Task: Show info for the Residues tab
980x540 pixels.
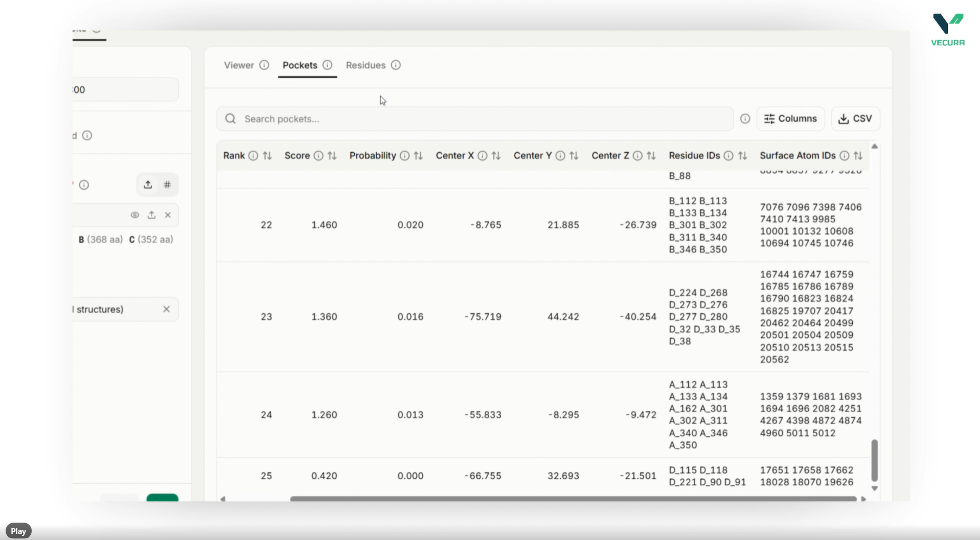Action: [x=396, y=65]
